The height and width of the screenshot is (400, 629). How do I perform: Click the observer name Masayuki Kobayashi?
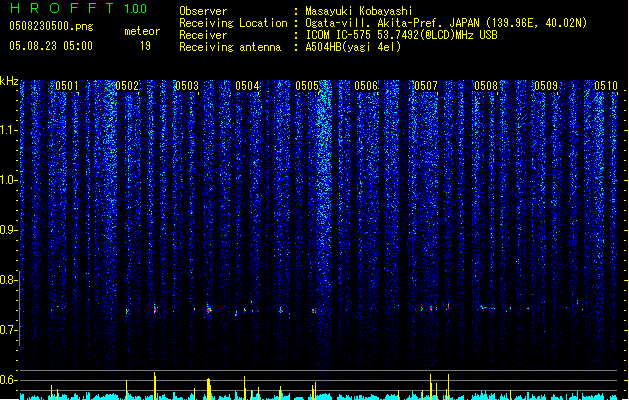coord(359,11)
